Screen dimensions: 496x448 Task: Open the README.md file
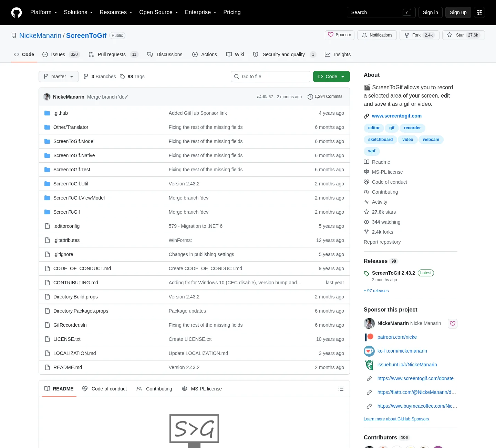[68, 367]
